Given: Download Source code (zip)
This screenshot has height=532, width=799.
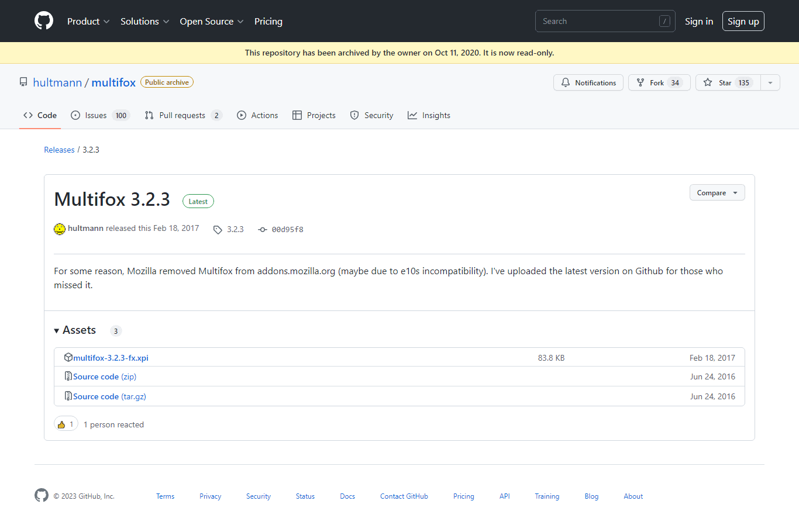Looking at the screenshot, I should tap(105, 376).
